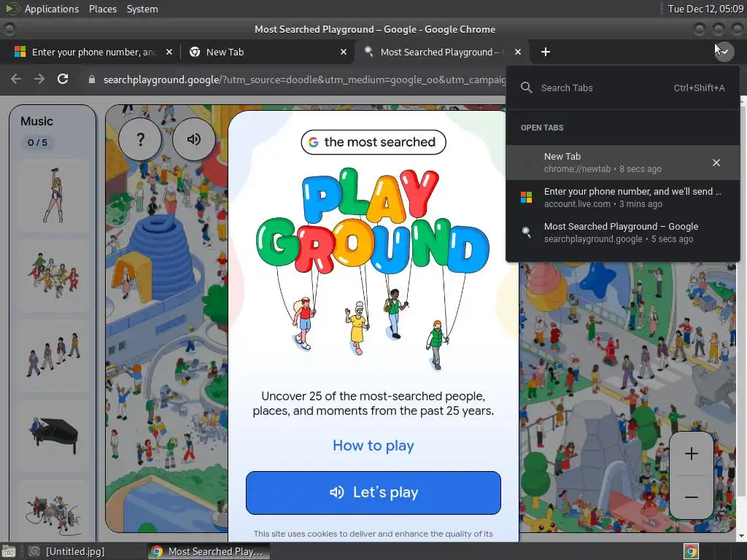The image size is (747, 560).
Task: Select the group of dancers music thumbnail
Action: click(54, 276)
